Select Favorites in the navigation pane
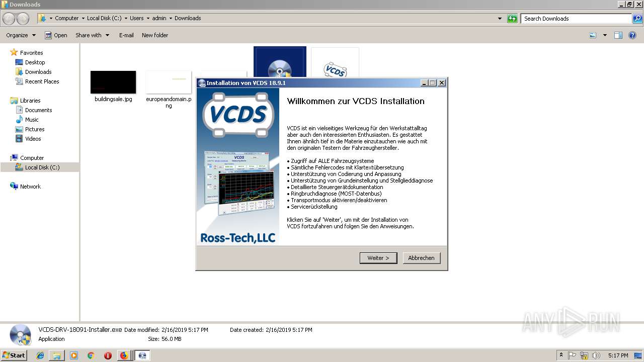This screenshot has height=362, width=644. (x=31, y=53)
